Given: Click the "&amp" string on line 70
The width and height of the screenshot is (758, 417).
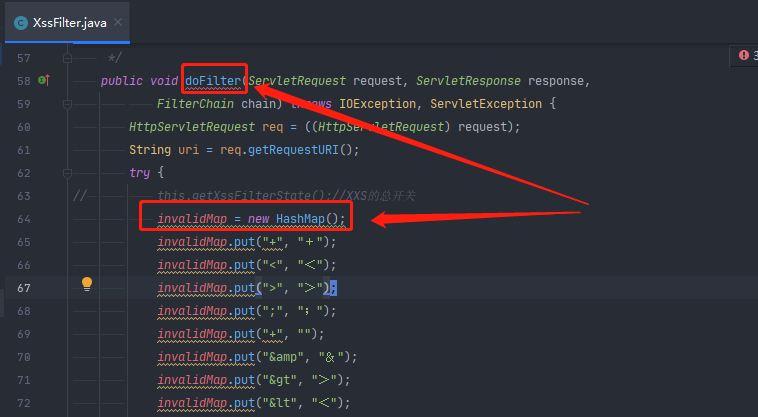Looking at the screenshot, I should coord(283,358).
